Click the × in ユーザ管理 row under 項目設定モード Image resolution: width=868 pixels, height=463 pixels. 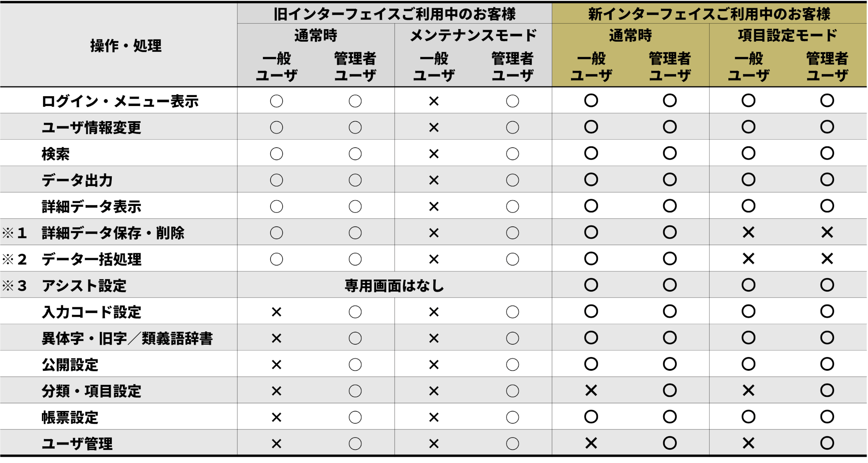pos(748,443)
